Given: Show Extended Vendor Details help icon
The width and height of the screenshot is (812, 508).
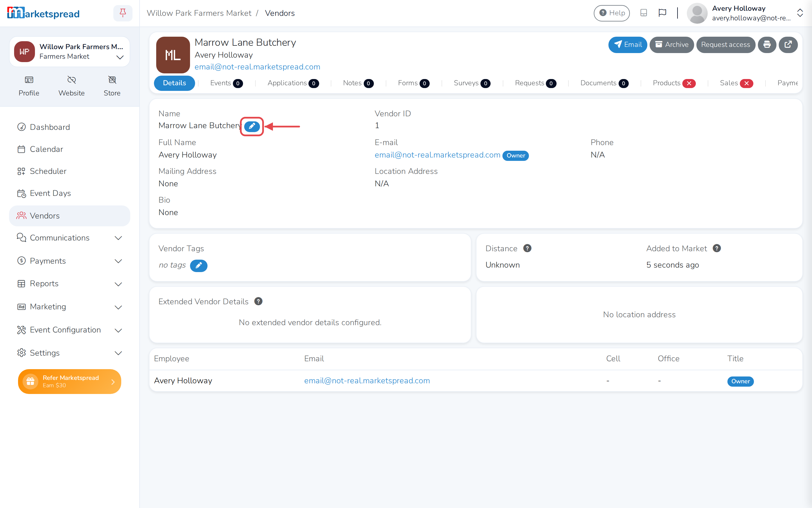Looking at the screenshot, I should [x=258, y=301].
